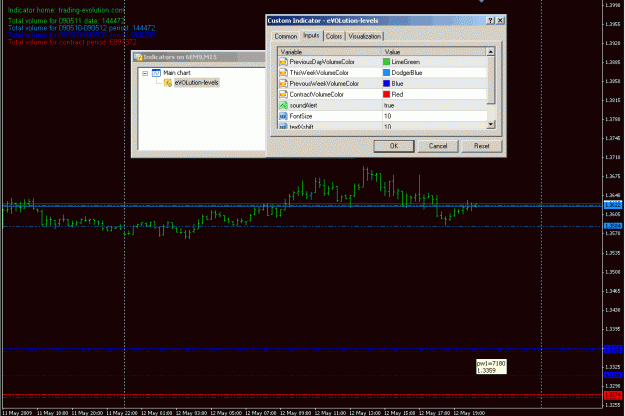Image resolution: width=625 pixels, height=416 pixels.
Task: Click the inputs list scrollbar thumb
Action: [x=491, y=80]
